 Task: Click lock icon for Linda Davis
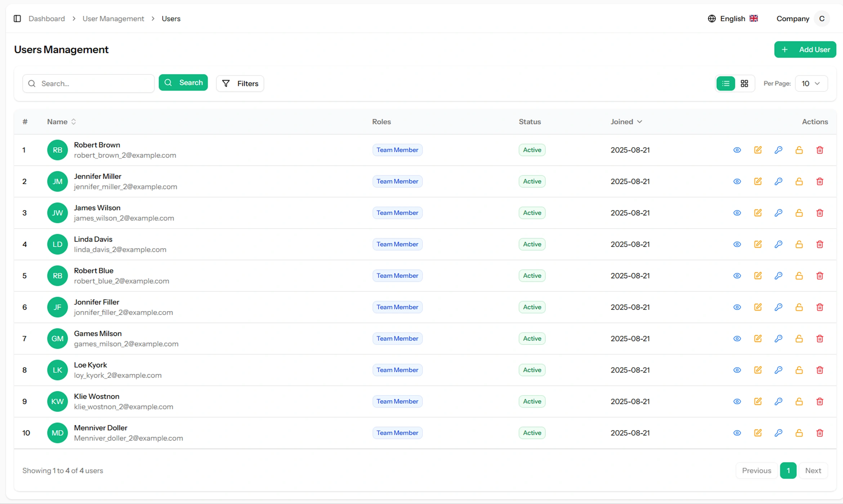point(799,244)
